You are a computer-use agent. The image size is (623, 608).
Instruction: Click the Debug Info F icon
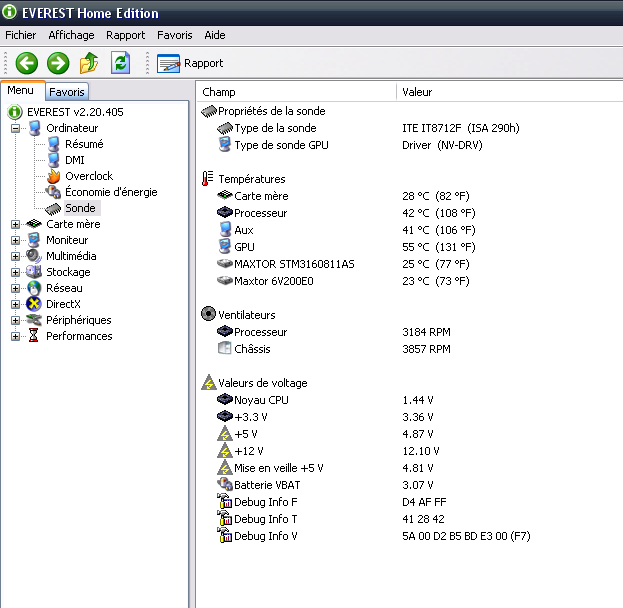tap(225, 501)
